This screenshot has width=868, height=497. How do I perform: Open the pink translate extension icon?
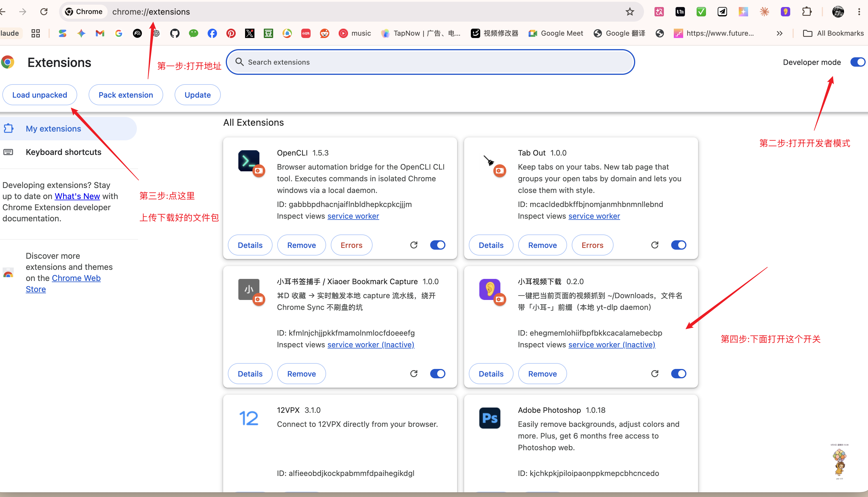pos(659,12)
